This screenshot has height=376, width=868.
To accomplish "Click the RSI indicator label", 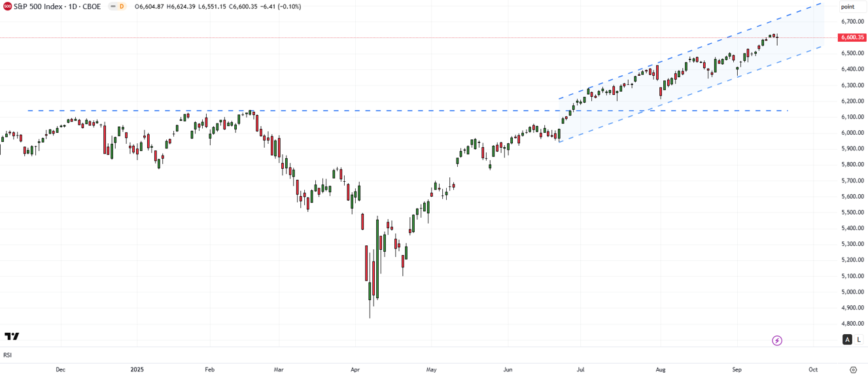I will [7, 355].
